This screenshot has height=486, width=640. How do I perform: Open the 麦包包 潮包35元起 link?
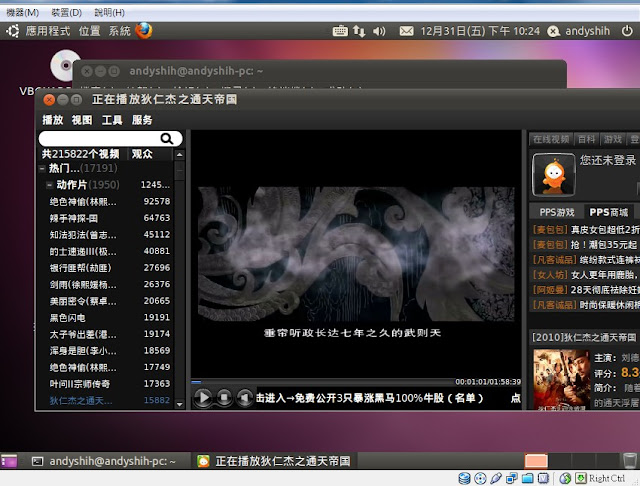pos(585,245)
